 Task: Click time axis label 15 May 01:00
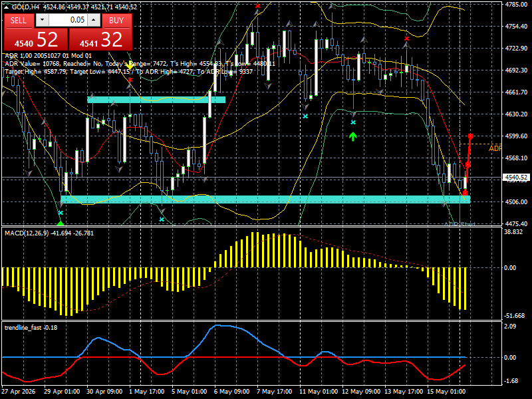pyautogui.click(x=446, y=391)
